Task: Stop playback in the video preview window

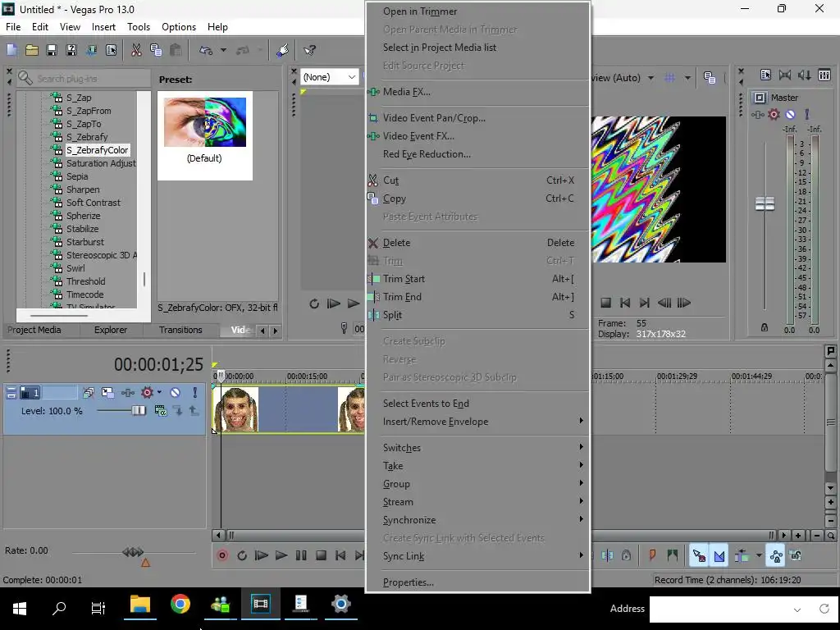Action: (606, 303)
